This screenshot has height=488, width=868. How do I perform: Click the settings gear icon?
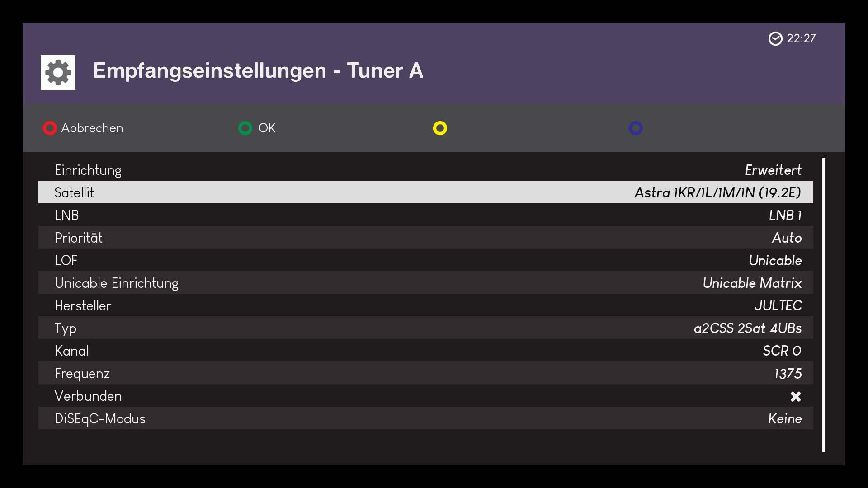58,73
